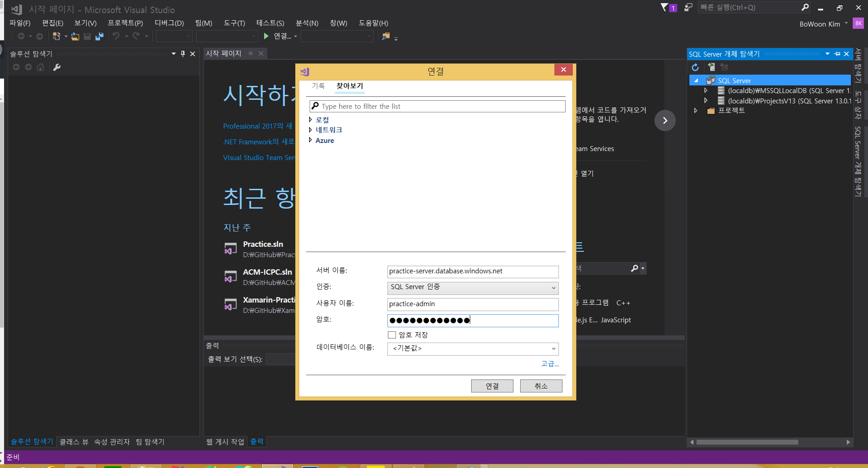Open the 고급... advanced link
The height and width of the screenshot is (468, 868).
[550, 364]
